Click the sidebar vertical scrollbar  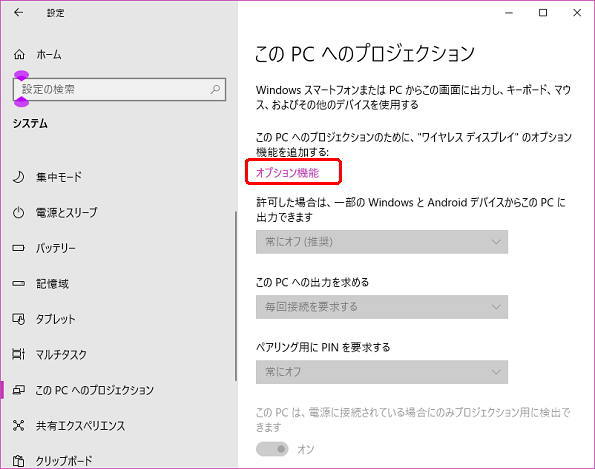click(x=236, y=296)
